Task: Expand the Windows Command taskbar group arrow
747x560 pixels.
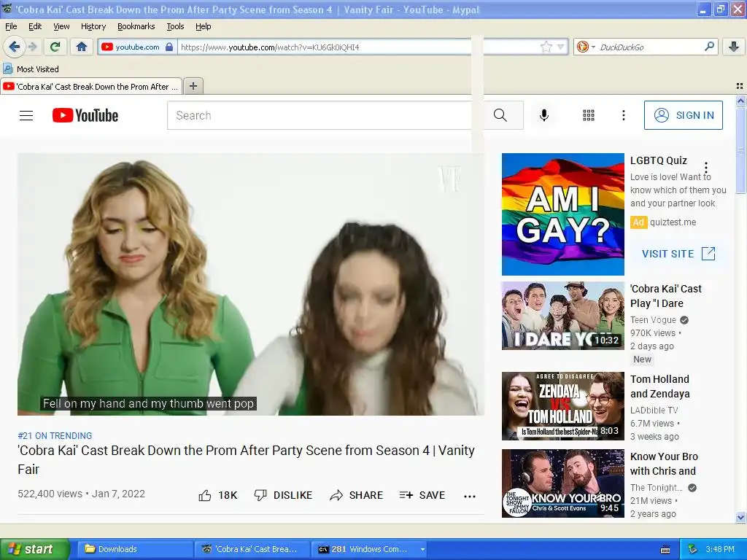Action: (422, 550)
